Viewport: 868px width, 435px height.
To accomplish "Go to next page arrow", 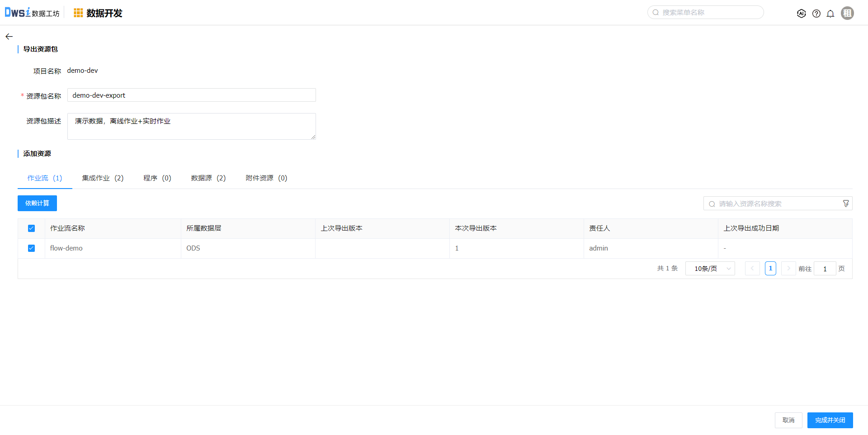I will (788, 269).
